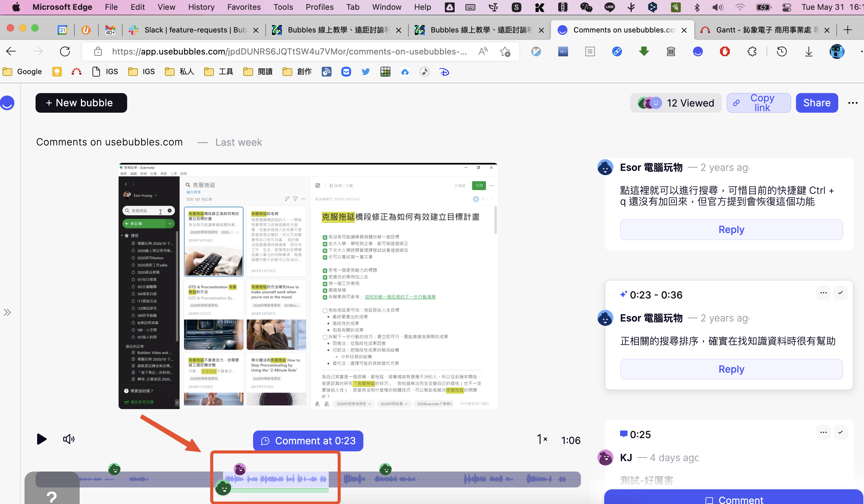Add a comment at 0:23
The image size is (864, 504).
point(308,441)
